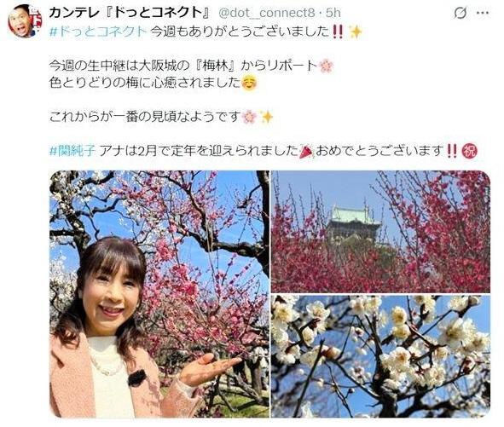Open the @dot_connect8 handle
Viewport: 504px width, 427px height.
[x=266, y=13]
